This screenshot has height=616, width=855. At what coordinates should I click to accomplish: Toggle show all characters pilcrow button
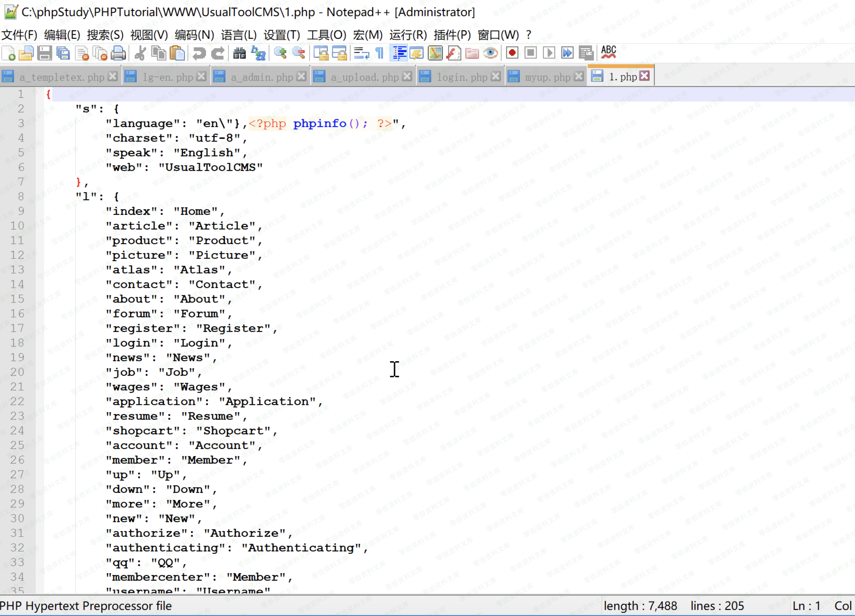(x=380, y=53)
